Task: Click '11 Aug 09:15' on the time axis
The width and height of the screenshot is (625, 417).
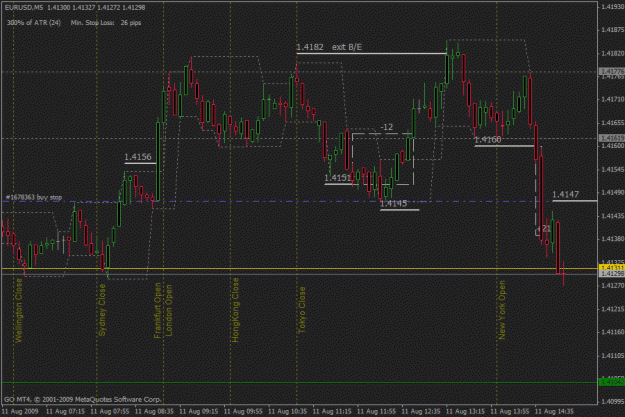Action: [199, 411]
